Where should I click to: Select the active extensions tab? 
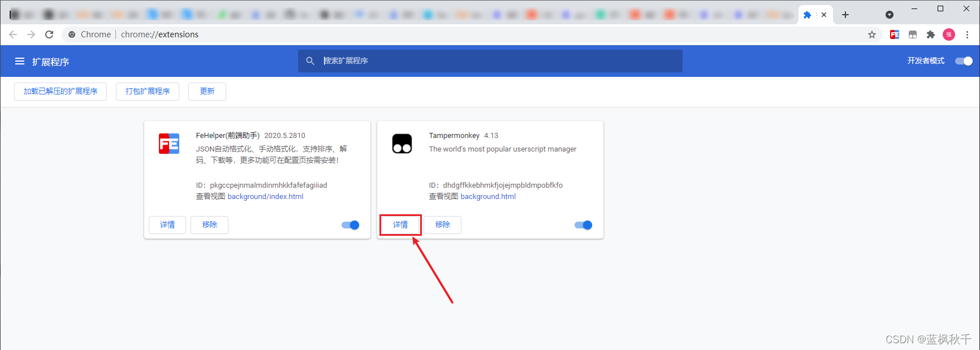[815, 15]
